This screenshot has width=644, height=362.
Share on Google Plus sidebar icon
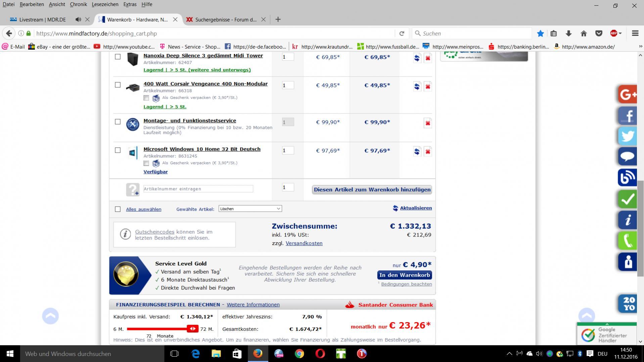(628, 95)
